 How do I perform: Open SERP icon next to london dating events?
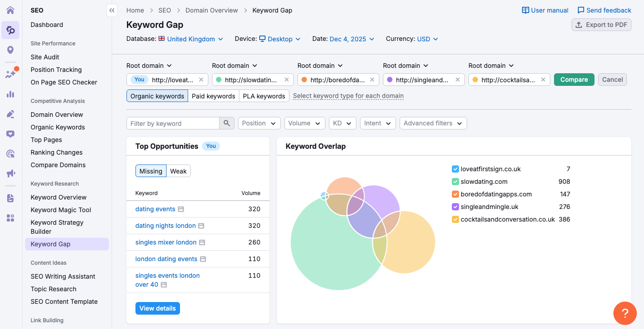tap(203, 259)
